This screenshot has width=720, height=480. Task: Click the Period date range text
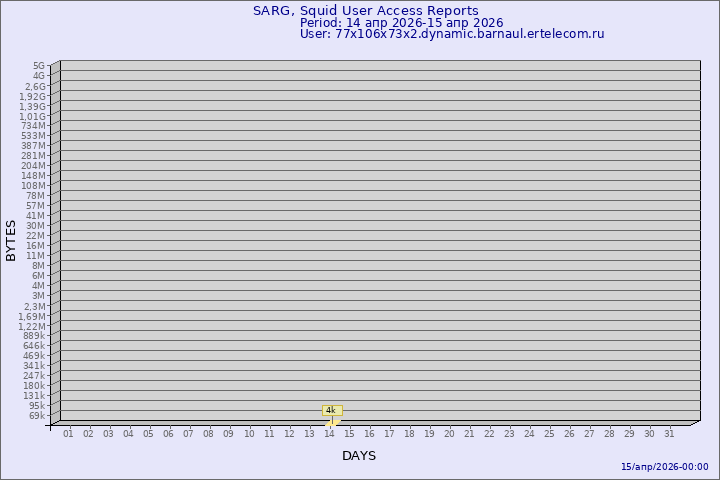[x=401, y=23]
